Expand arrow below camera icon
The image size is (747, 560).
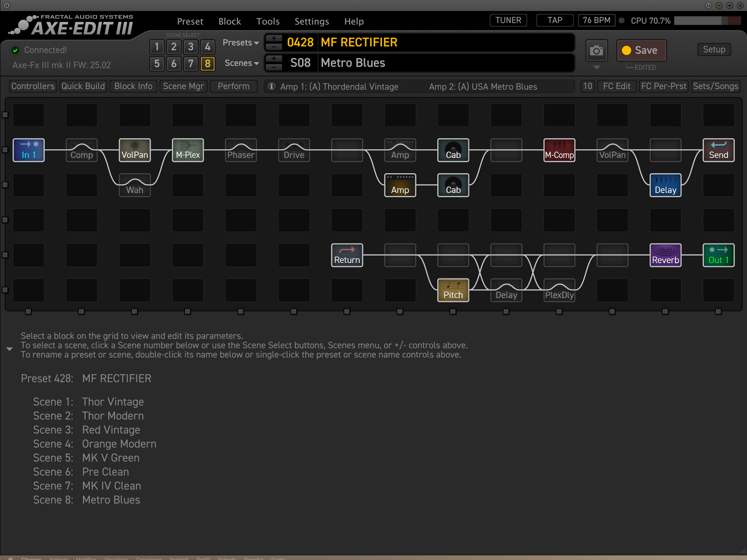[597, 67]
